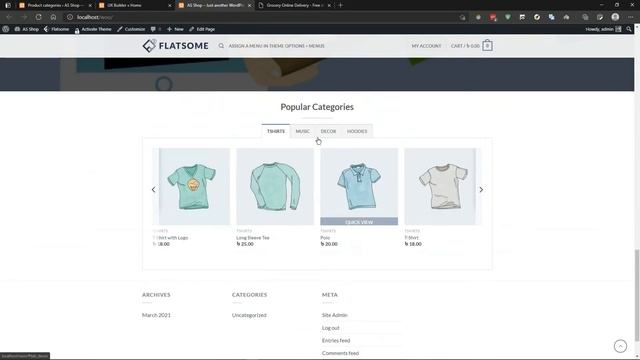Click the back-to-top circle arrow button
This screenshot has height=360, width=640.
pos(620,346)
